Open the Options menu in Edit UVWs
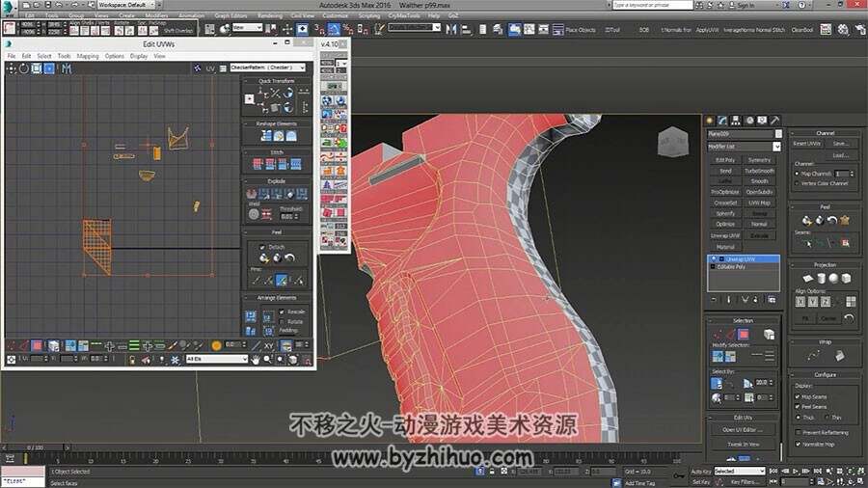 [115, 56]
